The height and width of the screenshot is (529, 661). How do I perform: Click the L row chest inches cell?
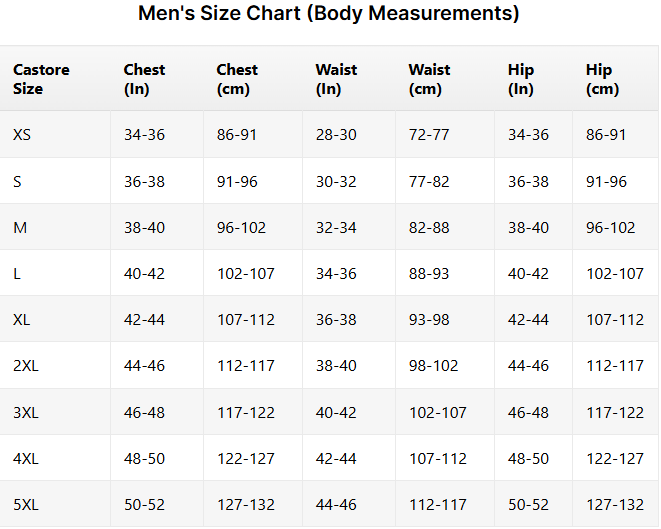pyautogui.click(x=144, y=274)
